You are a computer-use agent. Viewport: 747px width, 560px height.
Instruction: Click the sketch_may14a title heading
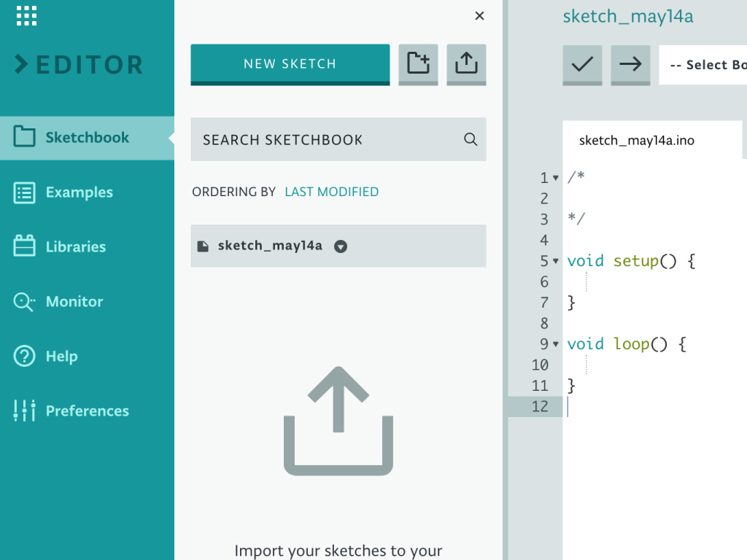pyautogui.click(x=628, y=17)
